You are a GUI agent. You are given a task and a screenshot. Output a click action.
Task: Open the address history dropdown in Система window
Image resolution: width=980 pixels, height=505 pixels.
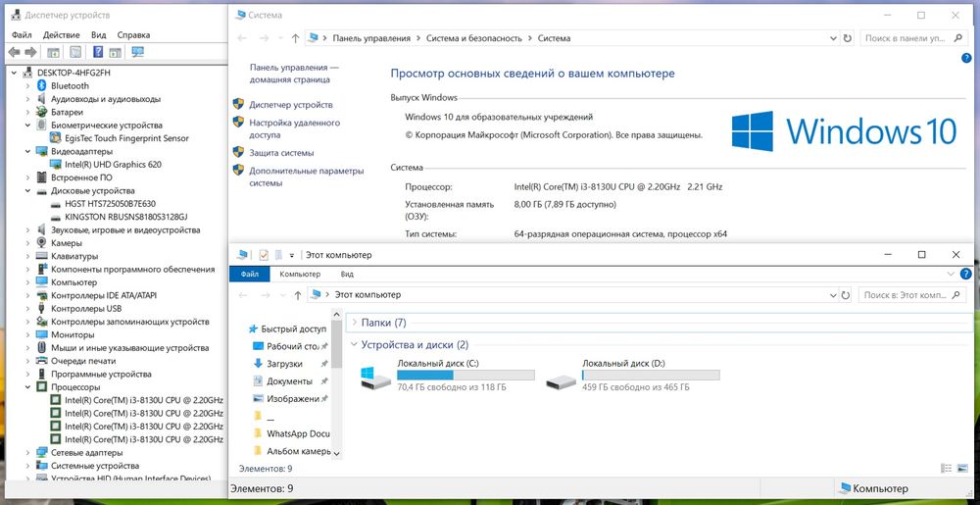pos(833,38)
